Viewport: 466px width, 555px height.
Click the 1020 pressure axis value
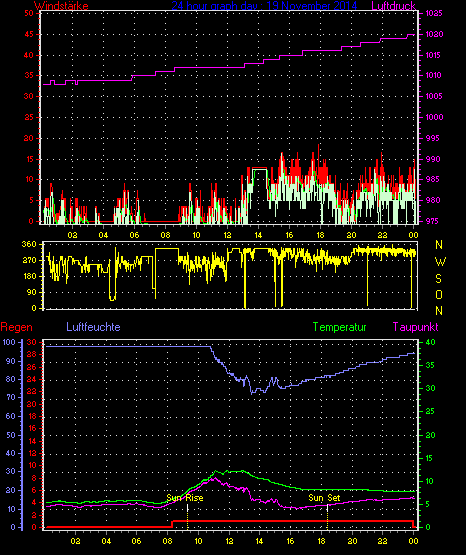click(434, 34)
